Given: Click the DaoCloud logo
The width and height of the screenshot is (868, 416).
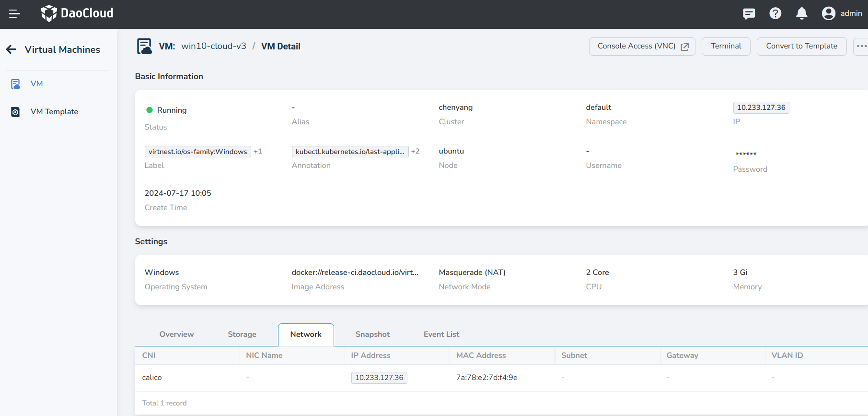Looking at the screenshot, I should (x=77, y=13).
